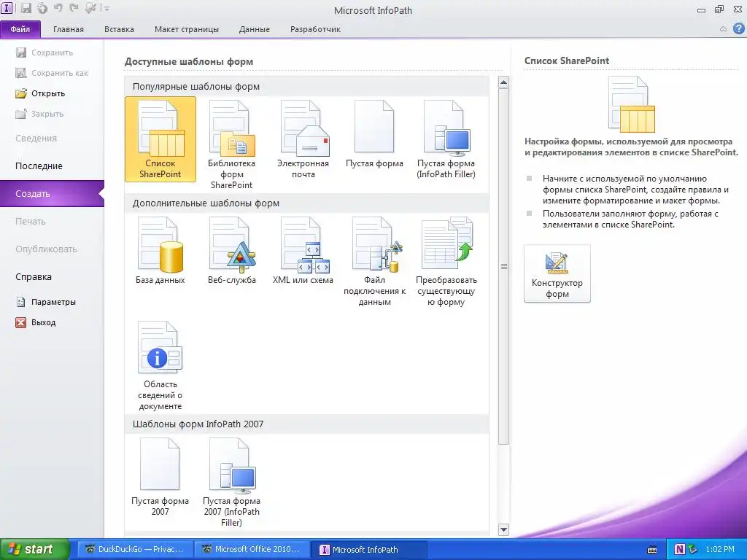Viewport: 747px width, 560px height.
Task: Click the Microsoft InfoPath taskbar button
Action: tap(368, 549)
